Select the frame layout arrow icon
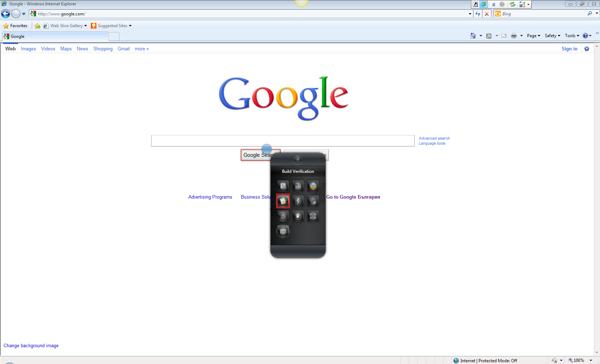 pyautogui.click(x=313, y=216)
